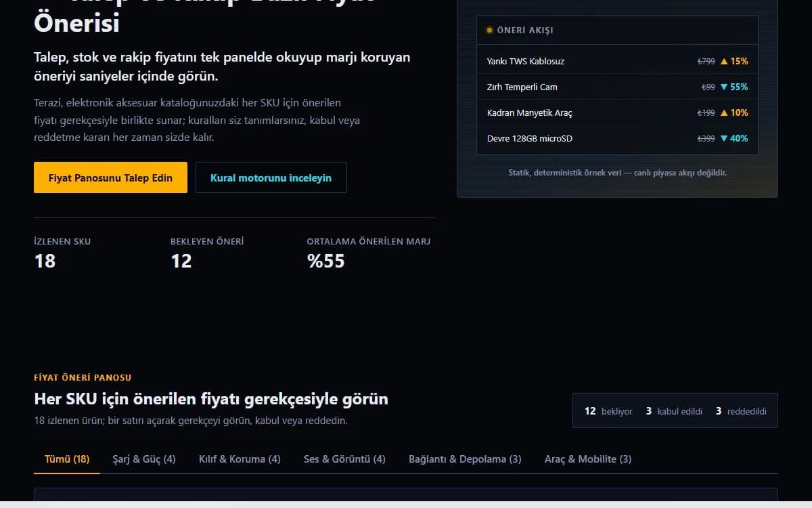This screenshot has height=508, width=812.
Task: Click the struck-through ₺799 price
Action: 706,61
